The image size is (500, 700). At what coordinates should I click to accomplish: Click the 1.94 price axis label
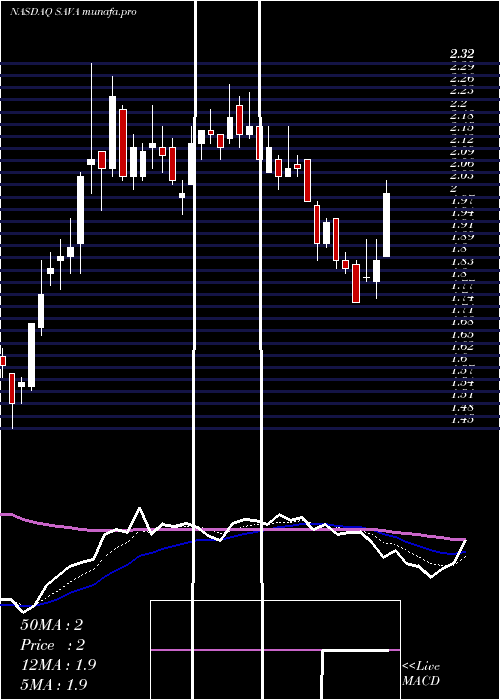(462, 213)
